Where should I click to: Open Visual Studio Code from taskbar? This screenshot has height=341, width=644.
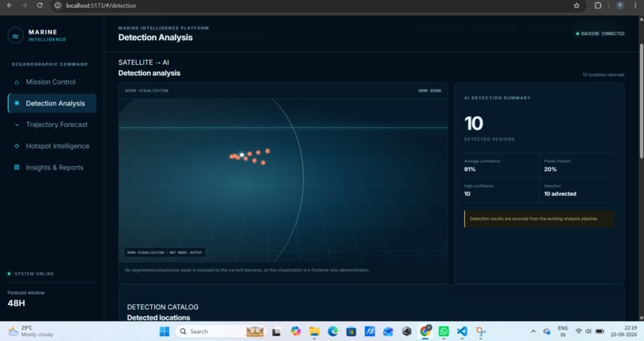point(462,331)
